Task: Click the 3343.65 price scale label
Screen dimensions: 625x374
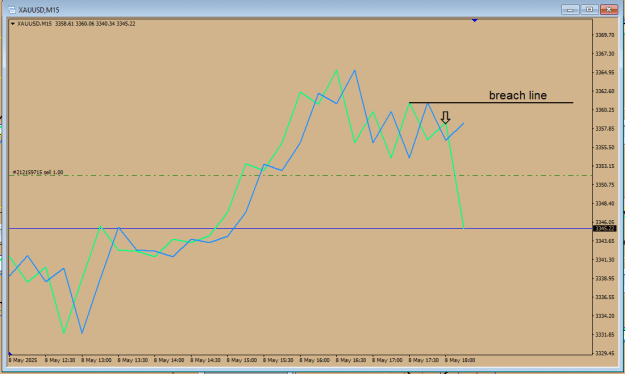Action: pos(605,241)
